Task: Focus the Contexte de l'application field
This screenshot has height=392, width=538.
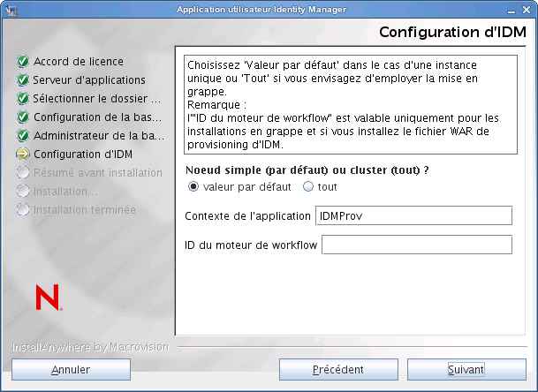Action: (413, 215)
